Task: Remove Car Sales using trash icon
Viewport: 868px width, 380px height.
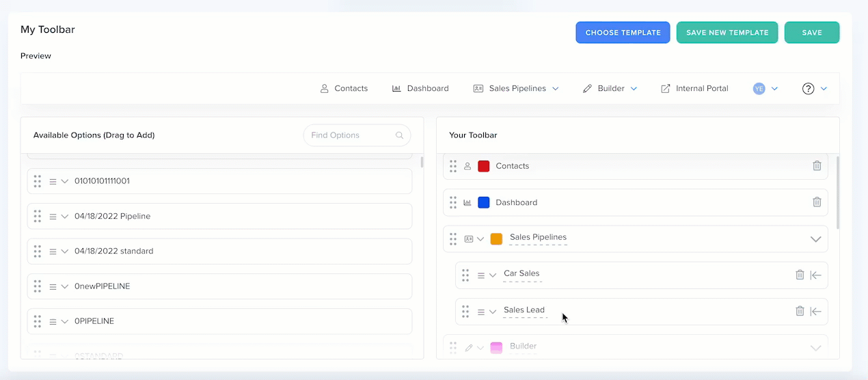Action: [x=800, y=275]
